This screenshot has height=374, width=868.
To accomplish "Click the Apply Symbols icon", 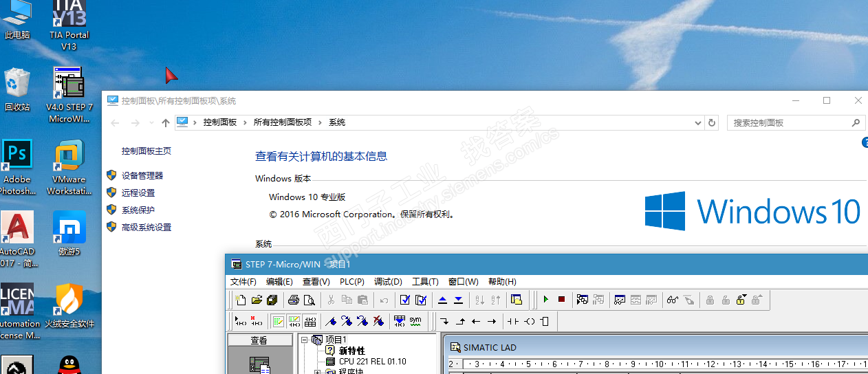I will click(400, 321).
